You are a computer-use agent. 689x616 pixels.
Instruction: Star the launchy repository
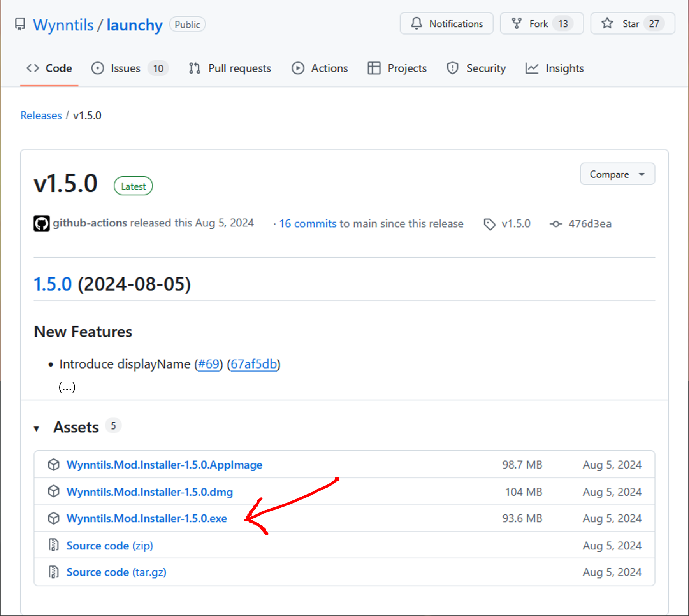pos(632,24)
